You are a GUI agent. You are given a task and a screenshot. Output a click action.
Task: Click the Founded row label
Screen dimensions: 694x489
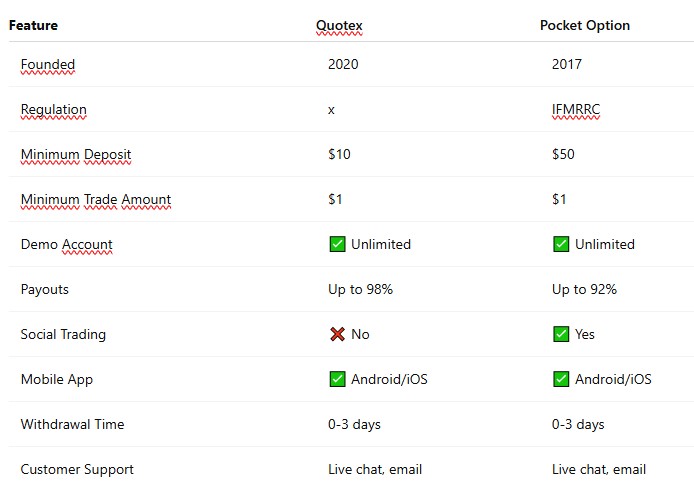pos(48,65)
